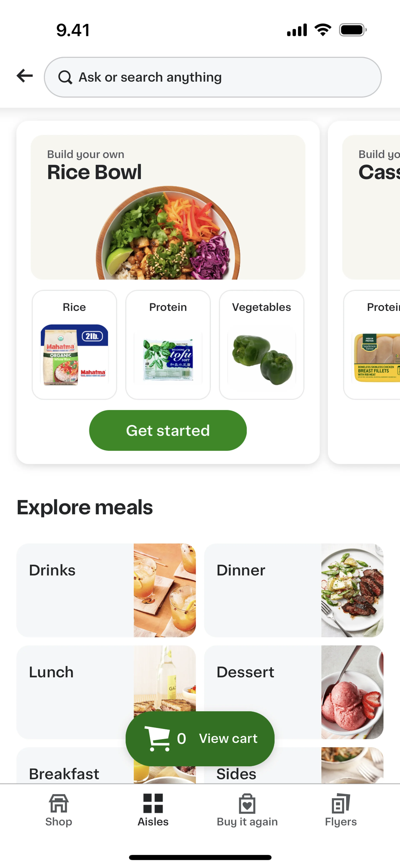Open the Shop storefront tab
This screenshot has width=400, height=868.
[59, 809]
